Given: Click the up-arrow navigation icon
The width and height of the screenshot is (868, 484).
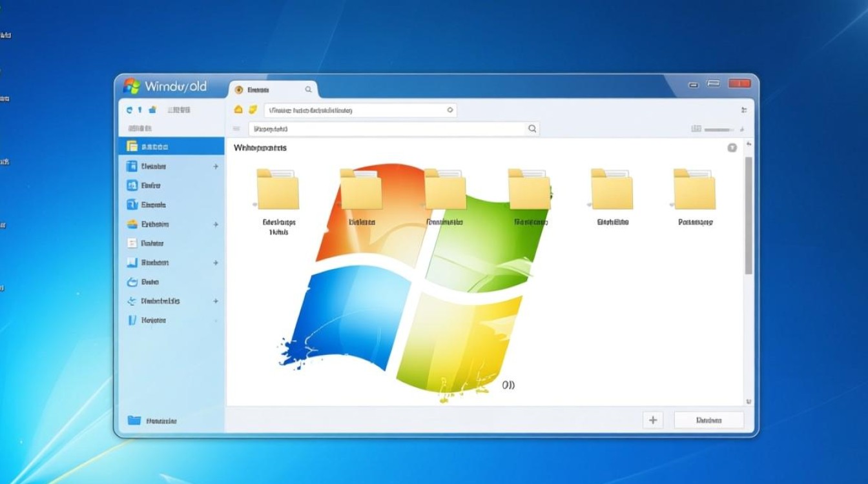Looking at the screenshot, I should click(139, 110).
